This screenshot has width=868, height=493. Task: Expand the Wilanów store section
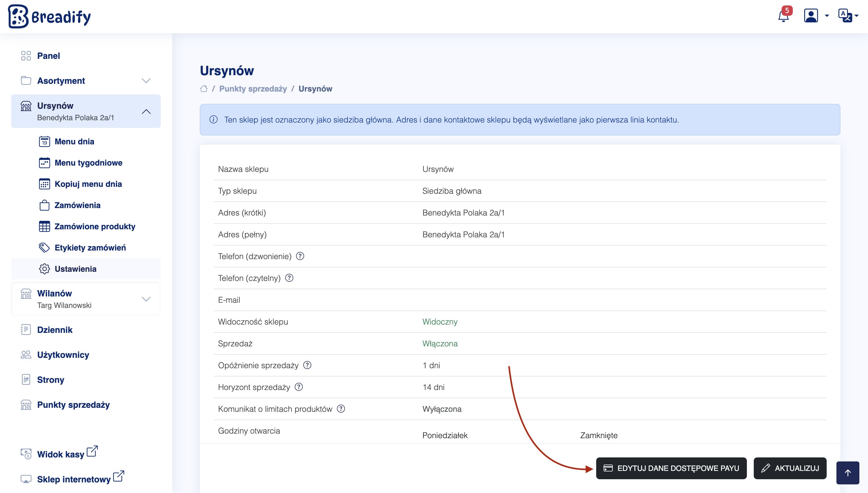tap(146, 299)
